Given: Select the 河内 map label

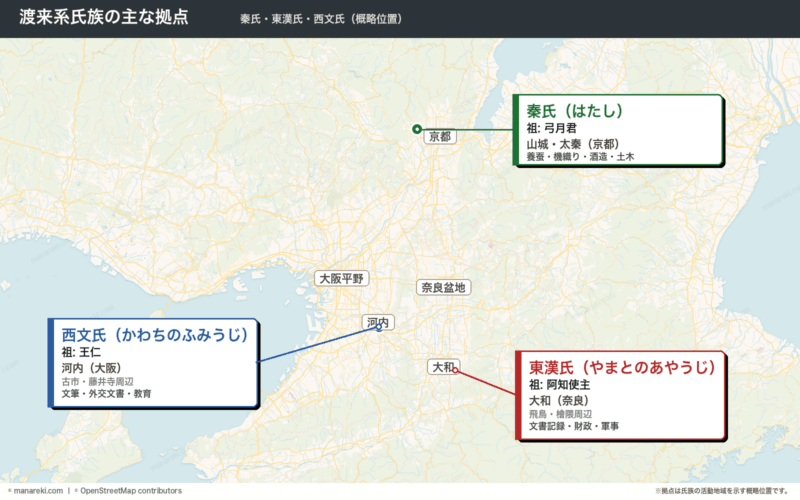Looking at the screenshot, I should coord(378,322).
